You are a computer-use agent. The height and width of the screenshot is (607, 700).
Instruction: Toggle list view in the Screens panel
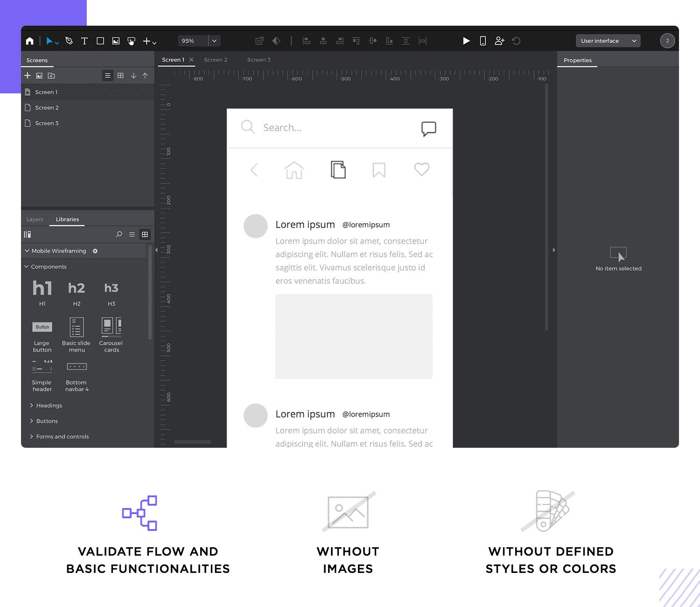click(108, 75)
